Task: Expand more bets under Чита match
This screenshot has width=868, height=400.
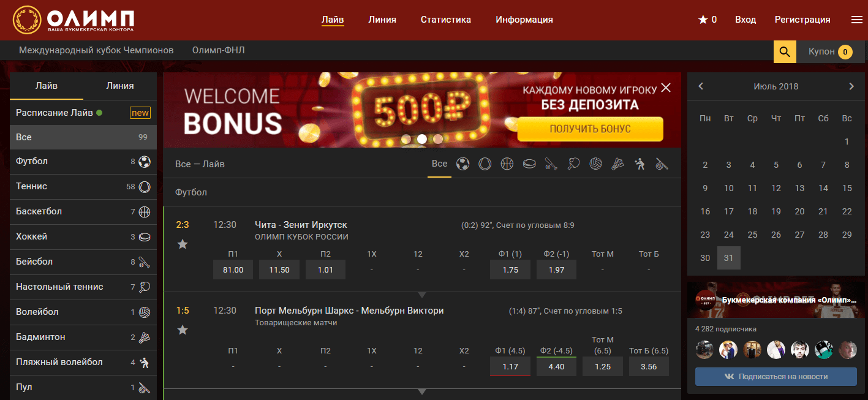Action: 421,294
